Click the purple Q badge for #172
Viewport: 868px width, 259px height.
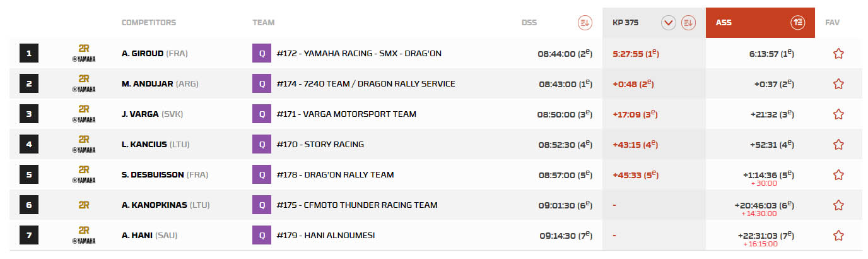(x=261, y=54)
